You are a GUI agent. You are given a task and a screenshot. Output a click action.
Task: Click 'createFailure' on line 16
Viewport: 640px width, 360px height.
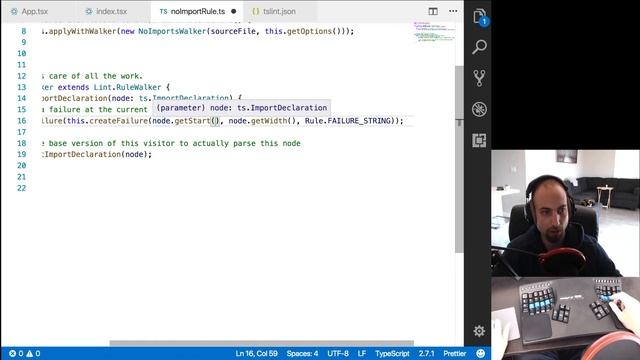point(119,121)
